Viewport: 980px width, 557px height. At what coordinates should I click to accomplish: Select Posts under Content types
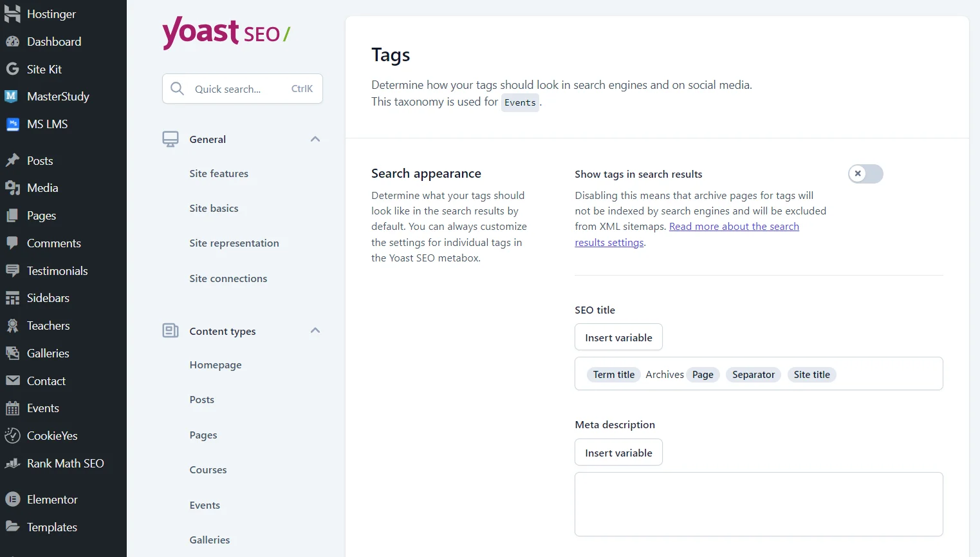(202, 400)
